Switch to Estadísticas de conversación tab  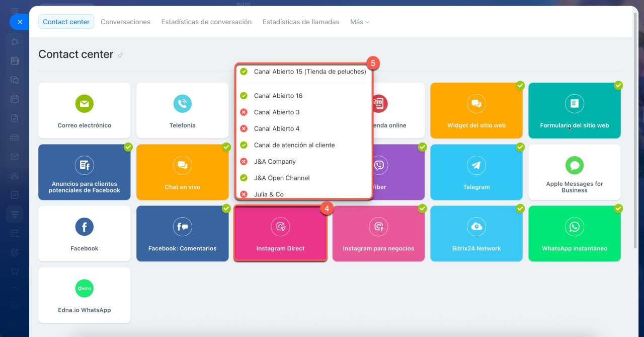click(206, 22)
